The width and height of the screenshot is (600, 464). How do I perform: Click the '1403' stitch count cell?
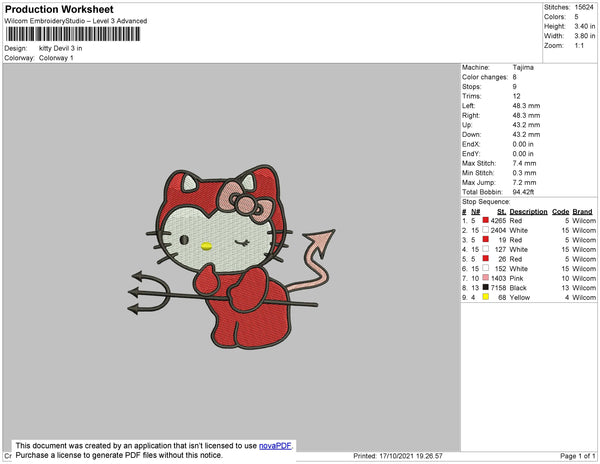[x=498, y=278]
